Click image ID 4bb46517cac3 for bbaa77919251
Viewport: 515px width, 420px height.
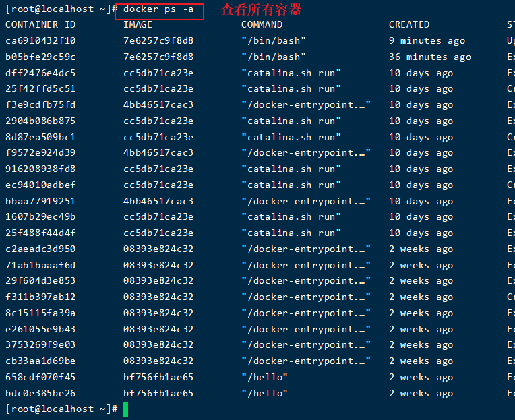coord(158,201)
